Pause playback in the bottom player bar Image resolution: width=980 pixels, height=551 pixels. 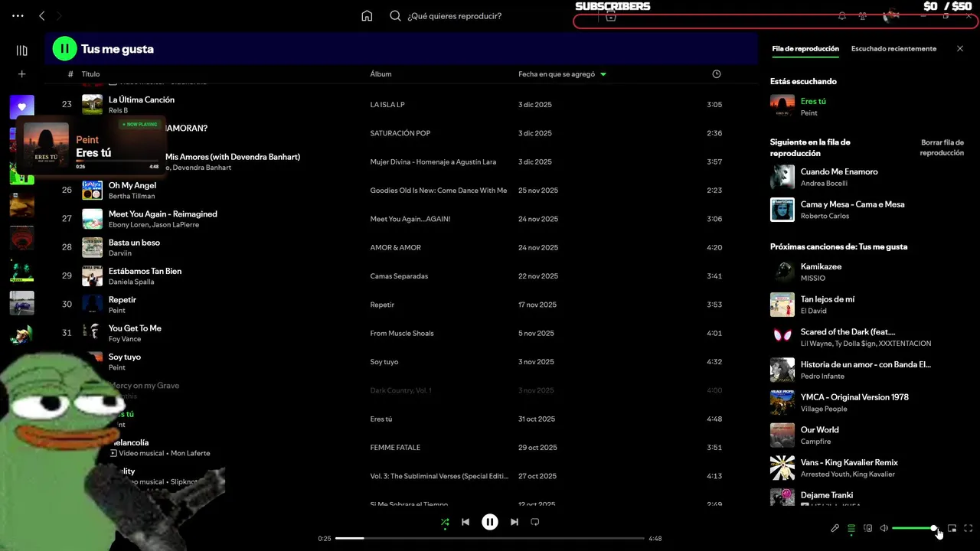click(x=490, y=522)
